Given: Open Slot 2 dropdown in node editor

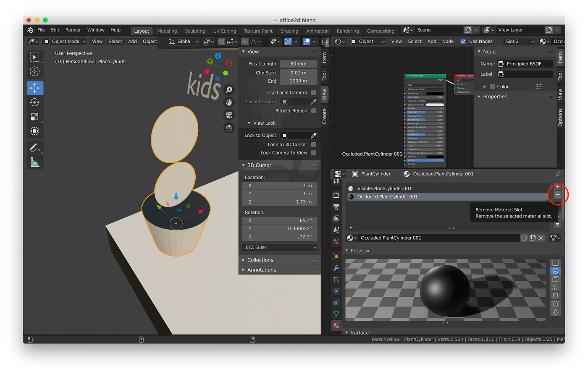Looking at the screenshot, I should click(x=520, y=42).
